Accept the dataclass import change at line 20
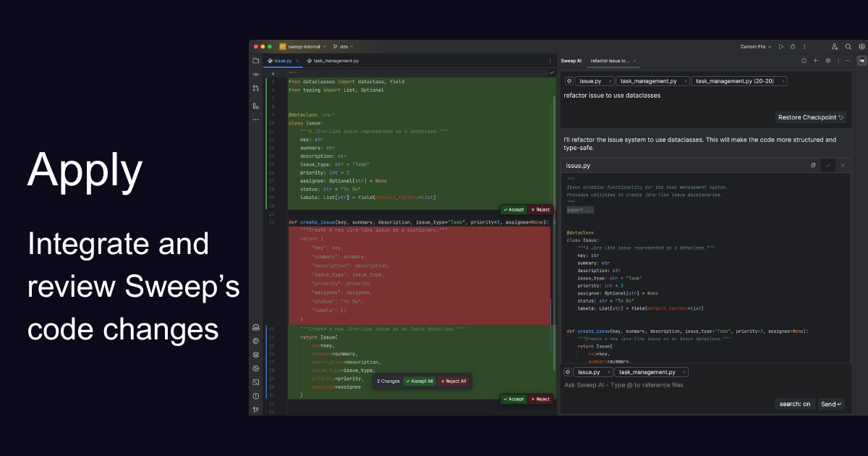 (514, 209)
